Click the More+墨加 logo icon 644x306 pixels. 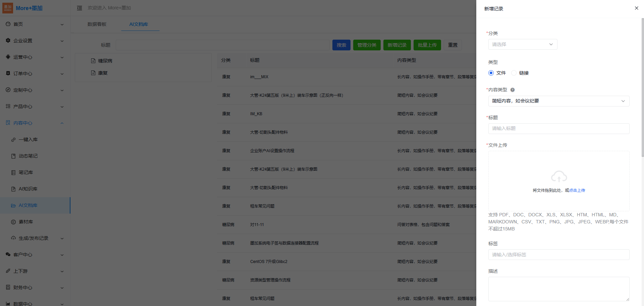tap(8, 8)
